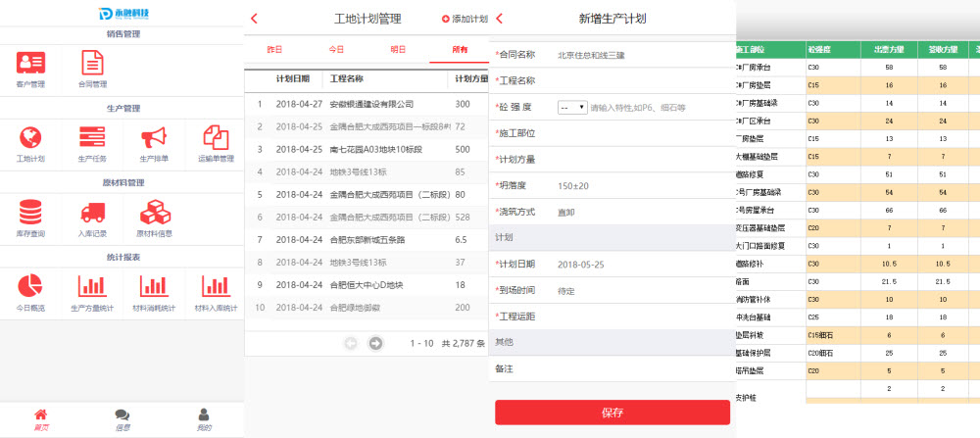Open 库存查询 database icon
The image size is (980, 438).
30,213
